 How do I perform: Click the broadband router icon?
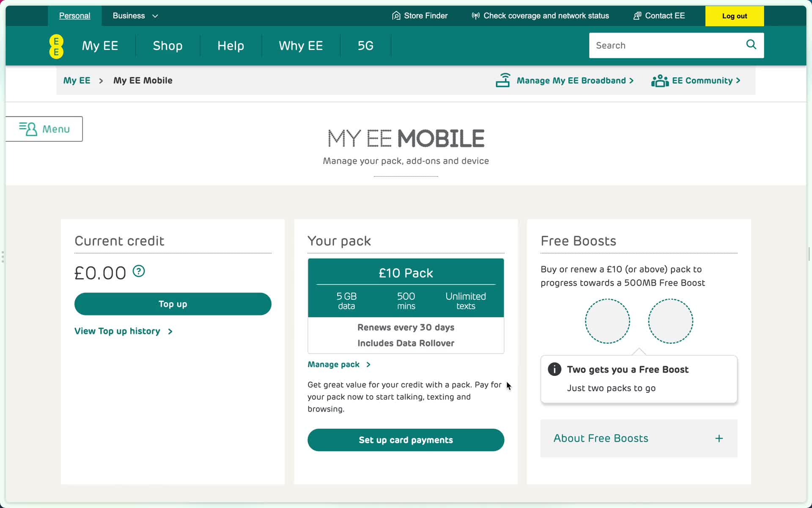click(x=503, y=80)
